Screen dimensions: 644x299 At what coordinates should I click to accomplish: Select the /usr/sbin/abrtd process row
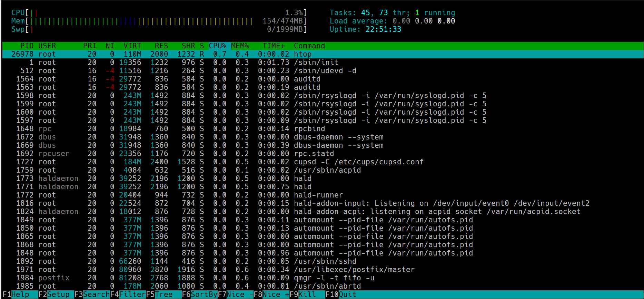point(323,286)
